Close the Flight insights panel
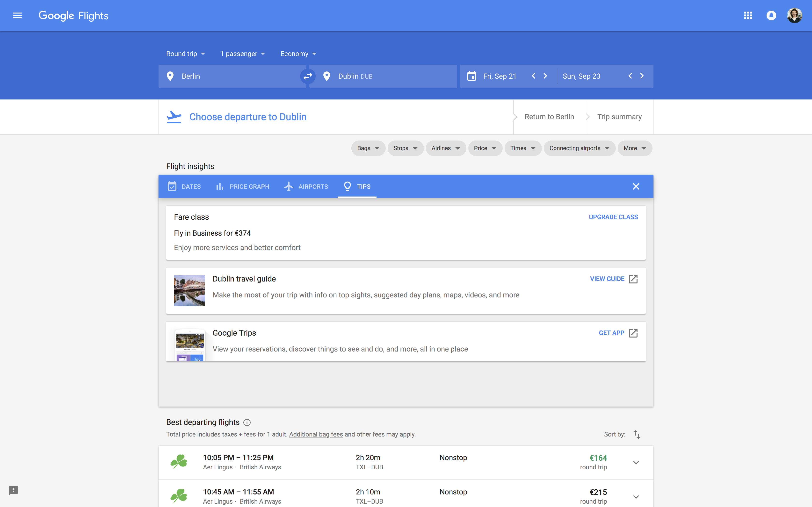812x507 pixels. [636, 186]
